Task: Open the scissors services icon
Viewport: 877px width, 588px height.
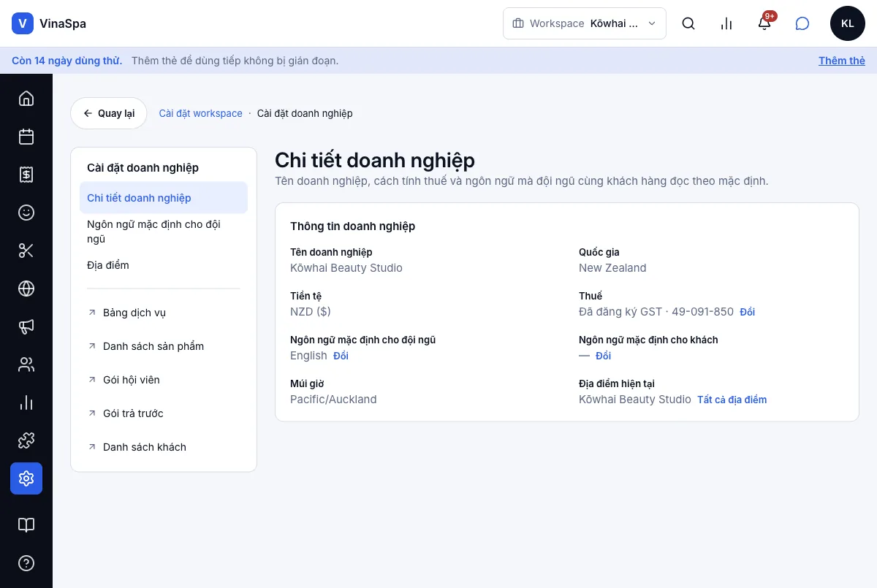Action: click(x=26, y=251)
